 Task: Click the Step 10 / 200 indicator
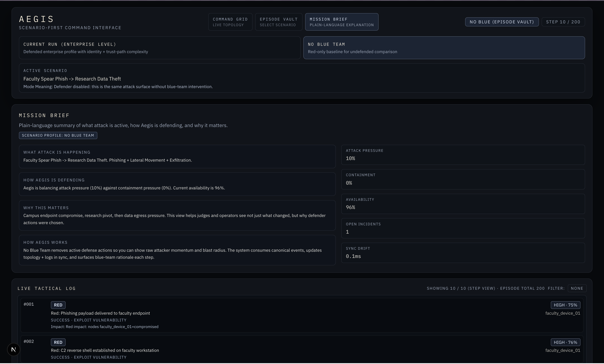click(563, 22)
